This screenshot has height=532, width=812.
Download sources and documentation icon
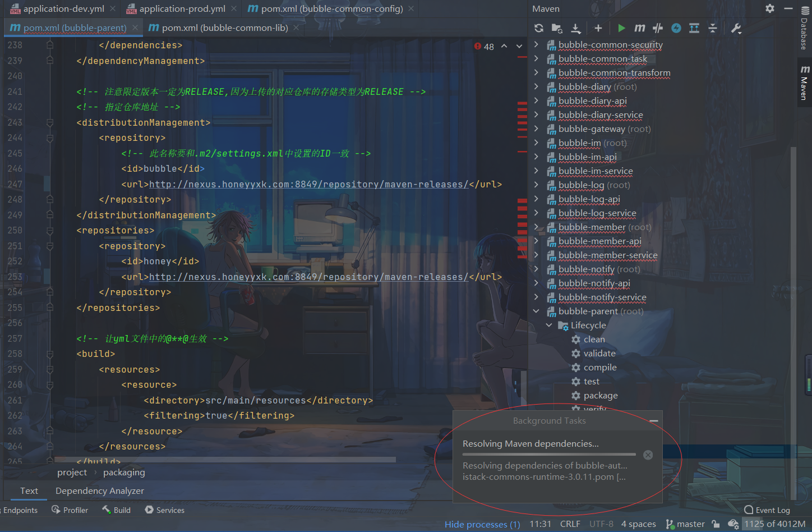[x=576, y=28]
